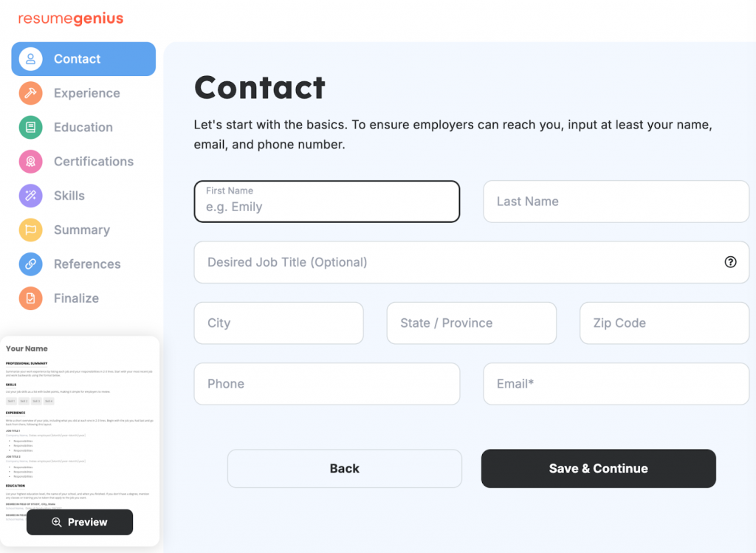Click the Skills magic wand icon

30,196
